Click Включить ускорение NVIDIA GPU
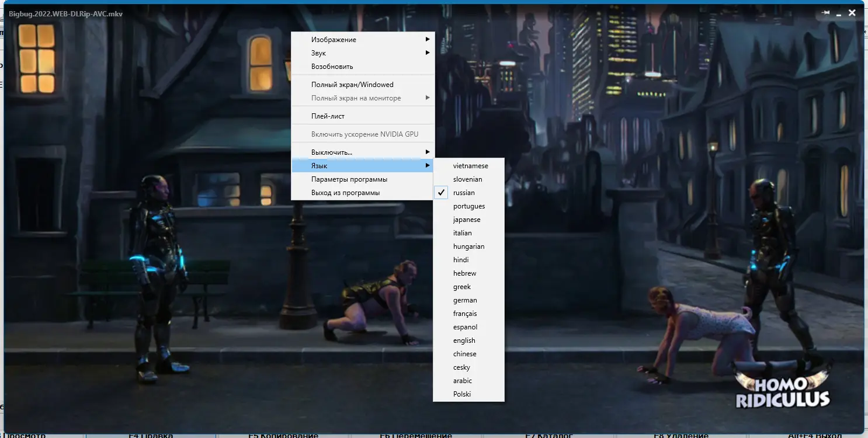The image size is (868, 438). click(363, 134)
